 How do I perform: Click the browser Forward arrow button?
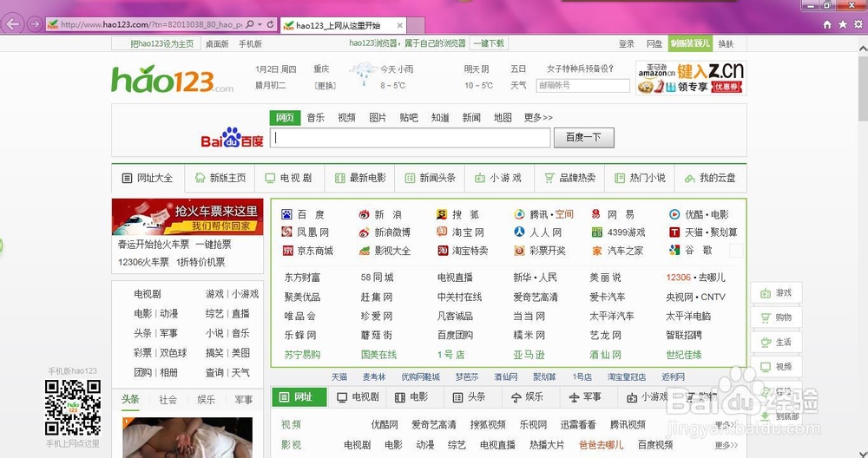click(35, 24)
